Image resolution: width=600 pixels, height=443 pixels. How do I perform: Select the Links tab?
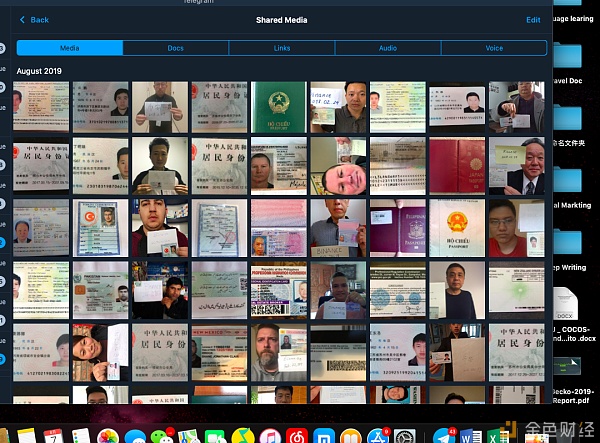(x=282, y=48)
